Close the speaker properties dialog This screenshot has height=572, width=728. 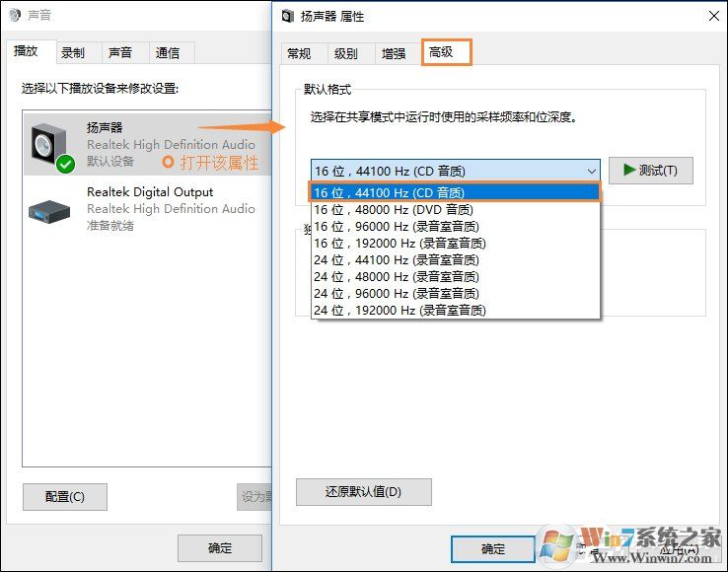pos(714,16)
